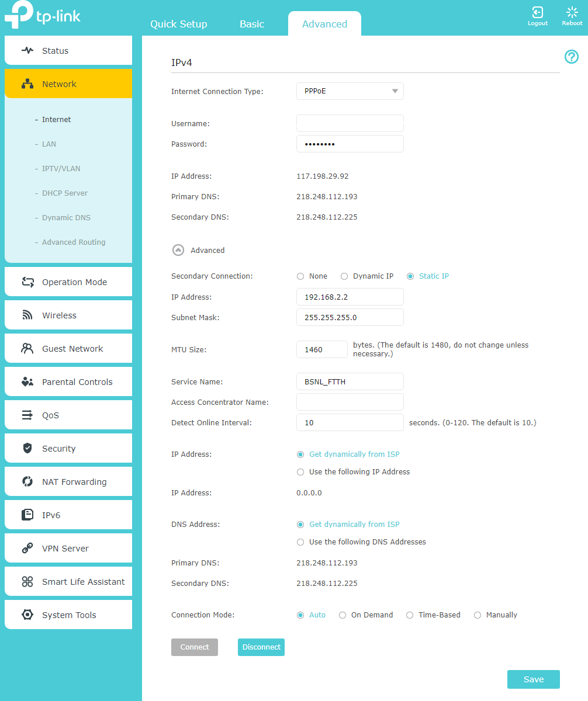Open Internet Connection Type dropdown
Image resolution: width=588 pixels, height=701 pixels.
[350, 91]
